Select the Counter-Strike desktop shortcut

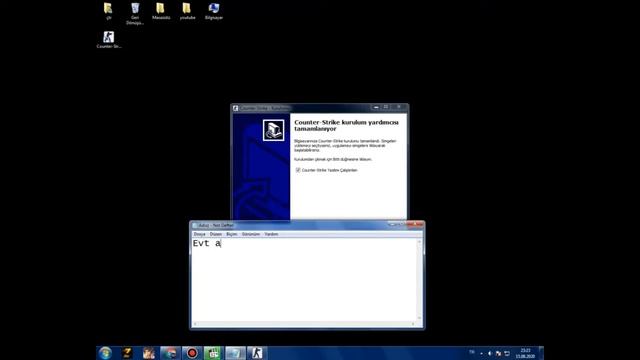[x=109, y=40]
